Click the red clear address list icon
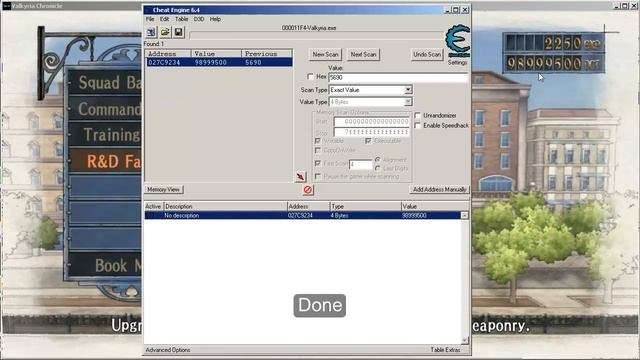Image resolution: width=640 pixels, height=360 pixels. point(308,189)
